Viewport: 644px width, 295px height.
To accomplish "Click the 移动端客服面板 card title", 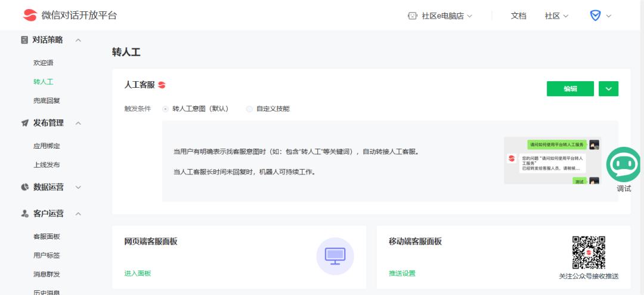I will pos(415,241).
